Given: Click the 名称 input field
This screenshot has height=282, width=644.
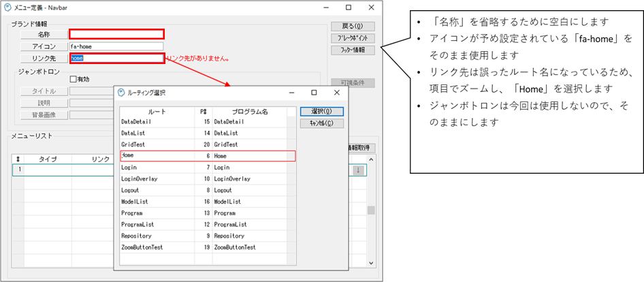Looking at the screenshot, I should (x=116, y=34).
